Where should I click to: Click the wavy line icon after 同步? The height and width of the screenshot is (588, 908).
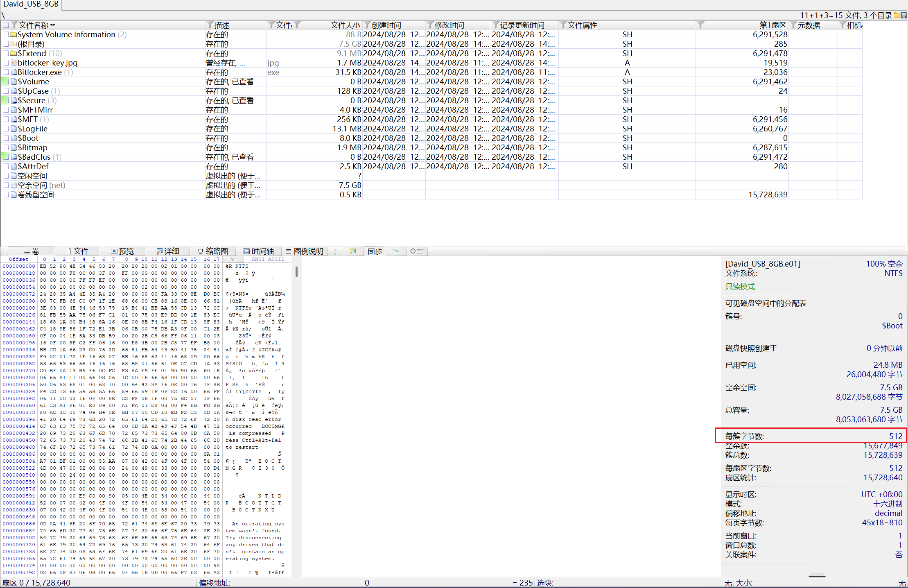395,251
